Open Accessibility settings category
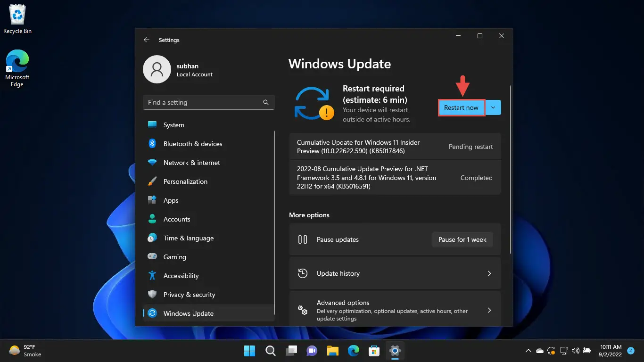The height and width of the screenshot is (362, 644). click(208, 276)
